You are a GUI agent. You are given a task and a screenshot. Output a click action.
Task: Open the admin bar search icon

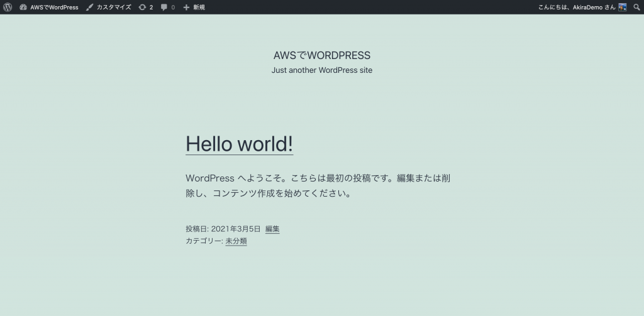click(636, 7)
